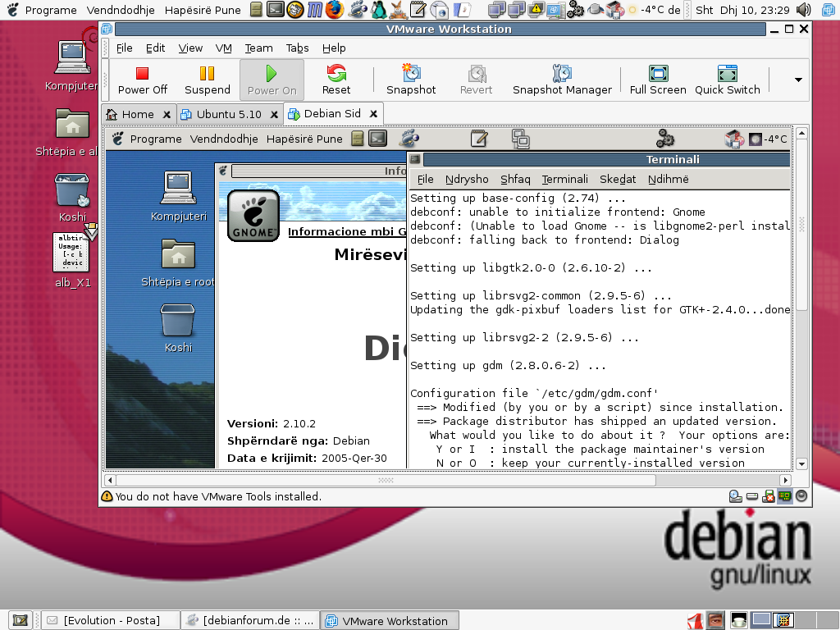Open the host desktop Kompjuteri icon

(71, 66)
